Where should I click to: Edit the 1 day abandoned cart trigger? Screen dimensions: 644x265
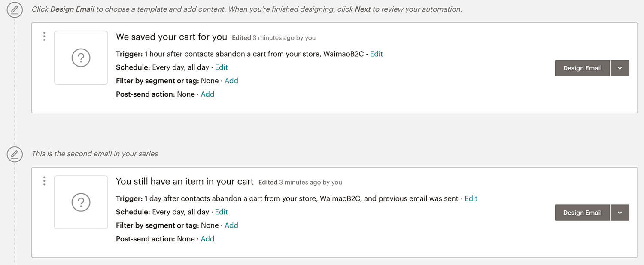[471, 198]
